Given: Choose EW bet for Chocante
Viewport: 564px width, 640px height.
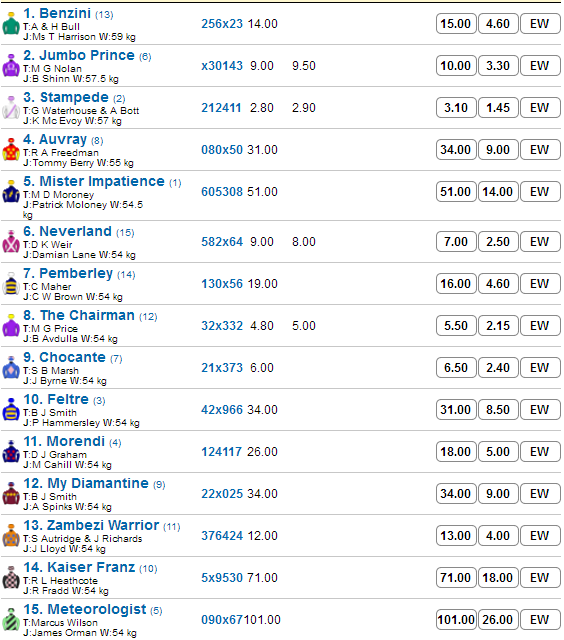Looking at the screenshot, I should click(540, 368).
